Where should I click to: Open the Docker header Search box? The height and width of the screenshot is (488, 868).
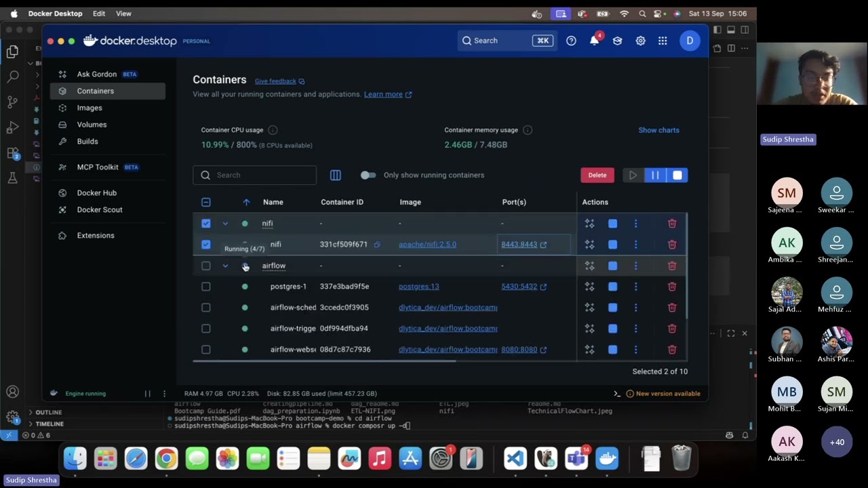[507, 41]
